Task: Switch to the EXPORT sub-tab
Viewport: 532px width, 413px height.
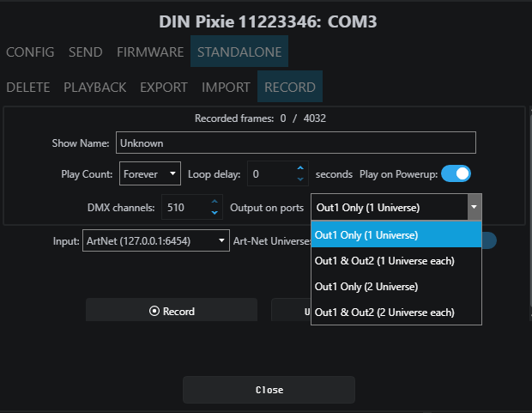Action: pyautogui.click(x=164, y=88)
